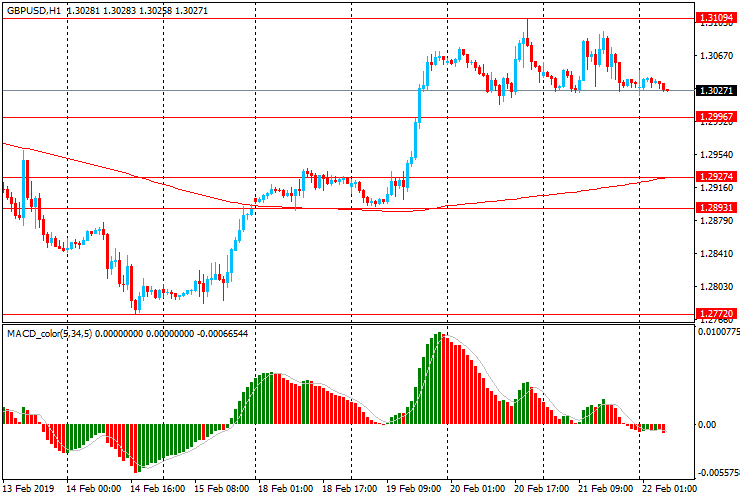Screen dimensions: 740x500
Task: Click the 18 Feb 01:00 time label
Action: pyautogui.click(x=286, y=489)
